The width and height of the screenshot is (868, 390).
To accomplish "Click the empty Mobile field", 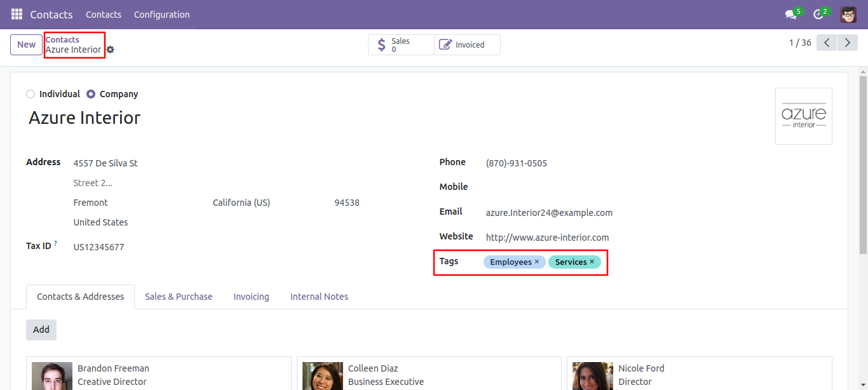I will (x=659, y=188).
